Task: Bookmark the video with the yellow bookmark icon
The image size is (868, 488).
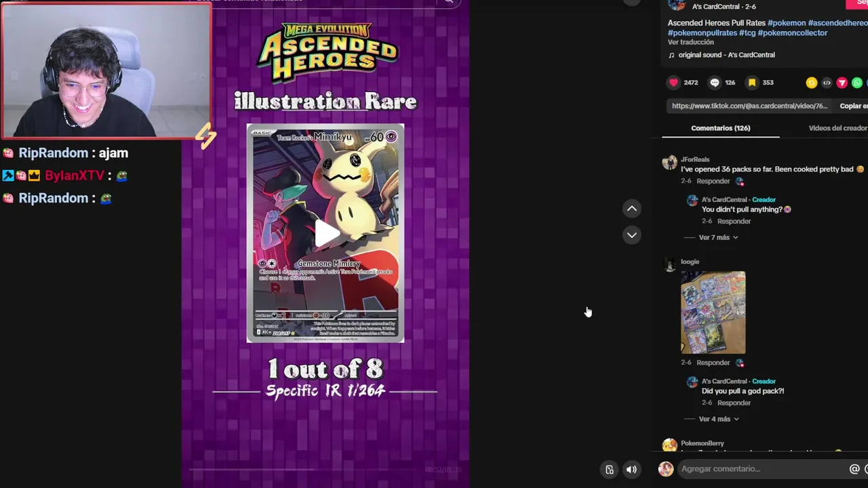Action: pos(752,83)
